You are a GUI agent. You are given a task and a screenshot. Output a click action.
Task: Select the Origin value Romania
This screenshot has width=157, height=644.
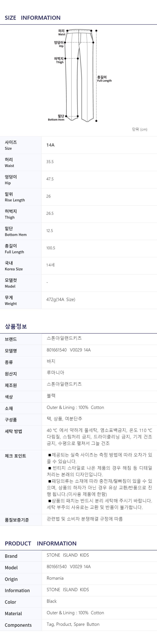tap(55, 578)
